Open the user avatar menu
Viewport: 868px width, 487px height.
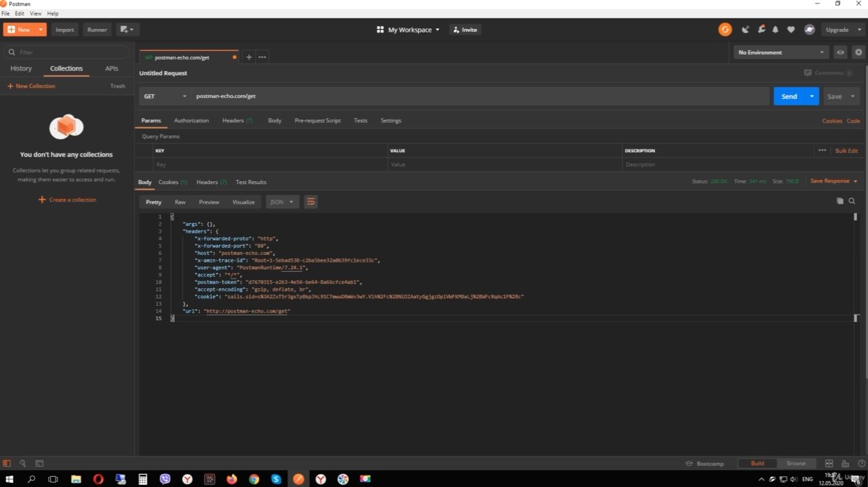(x=809, y=30)
